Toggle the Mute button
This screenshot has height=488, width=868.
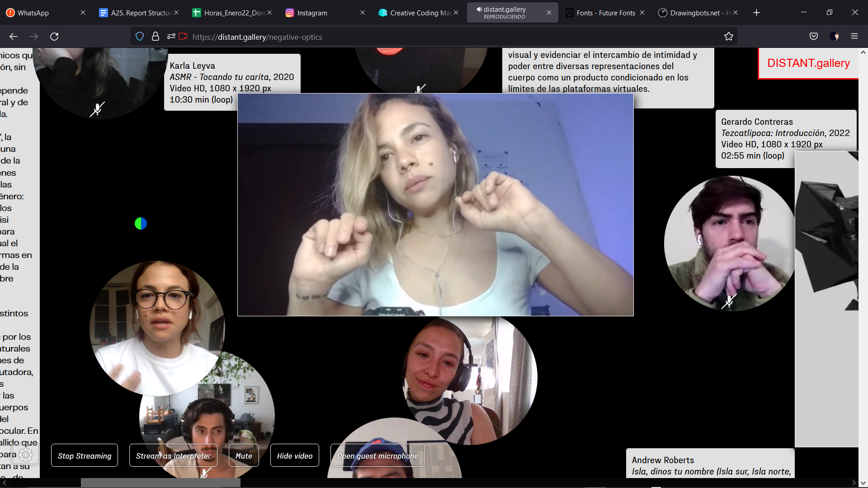244,455
